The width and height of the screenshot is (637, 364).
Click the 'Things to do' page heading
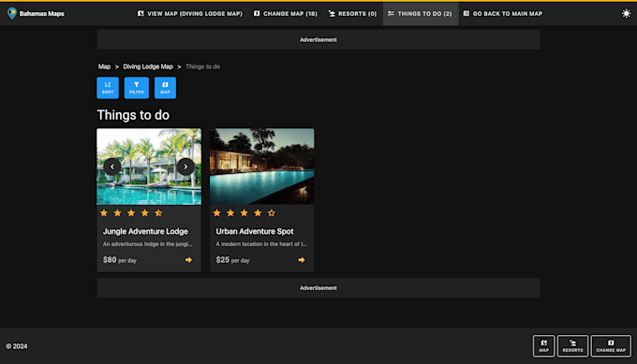click(133, 115)
